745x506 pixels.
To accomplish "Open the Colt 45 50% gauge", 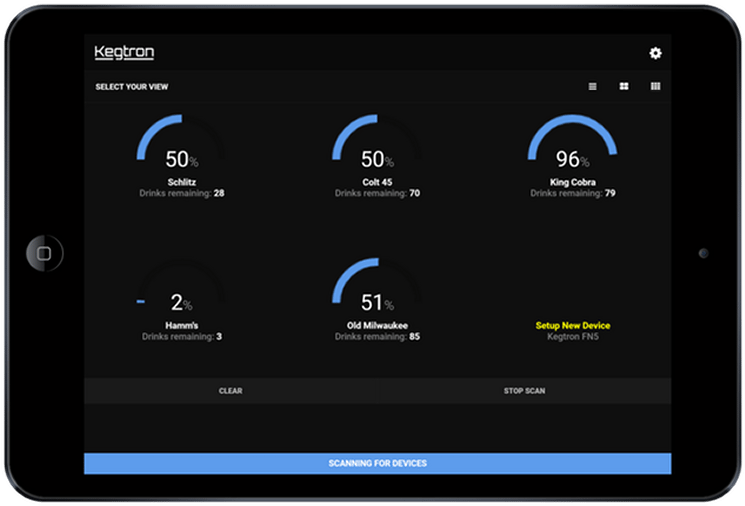I will pyautogui.click(x=377, y=142).
